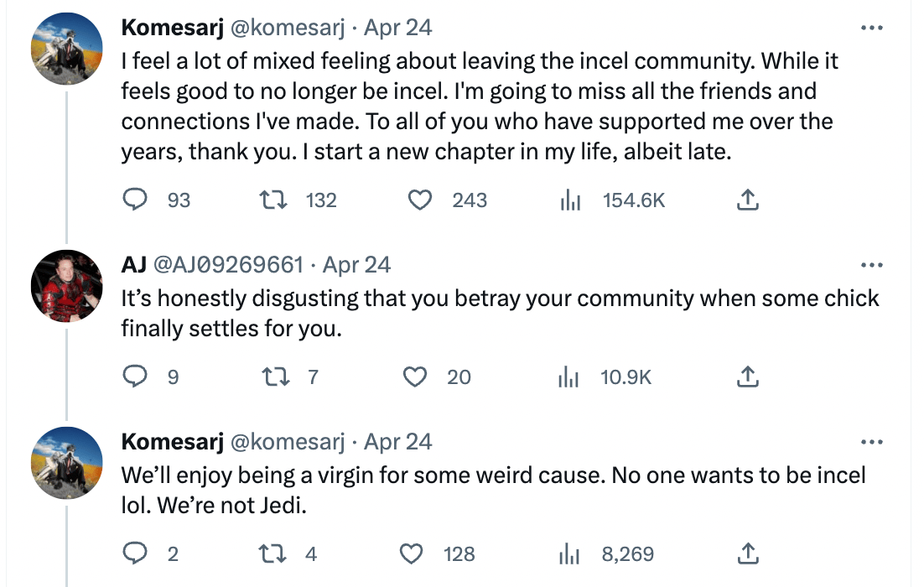924x587 pixels.
Task: Open more options on AJ's tweet
Action: pyautogui.click(x=872, y=266)
